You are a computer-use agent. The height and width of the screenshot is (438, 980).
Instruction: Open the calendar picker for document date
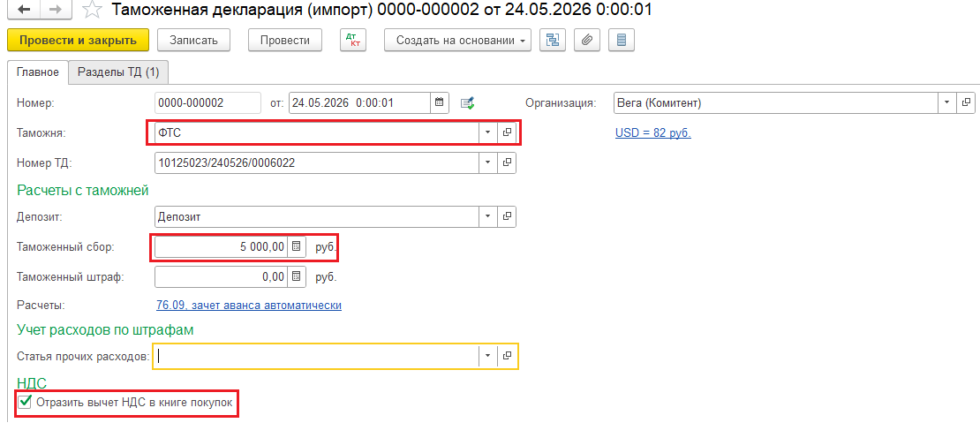point(439,103)
